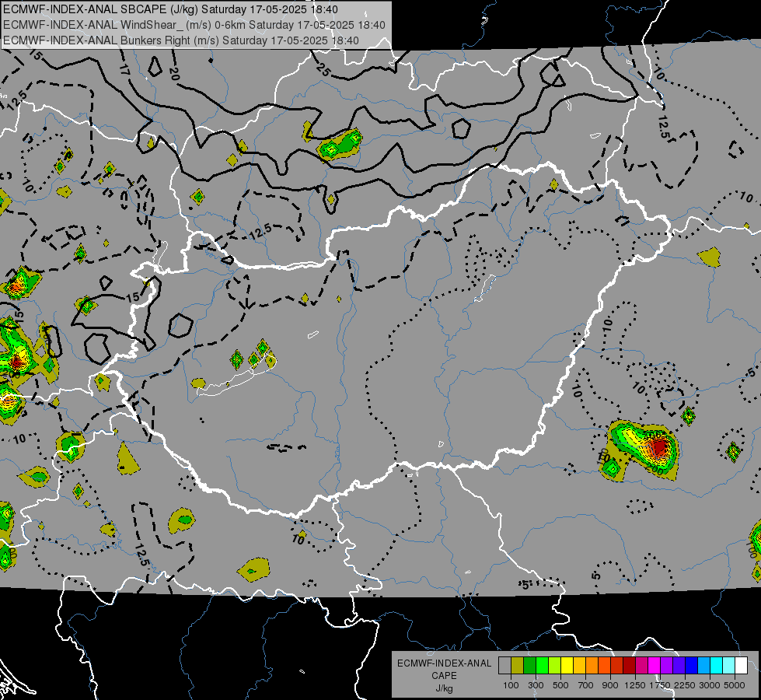
Task: Click the magenta legend swatch before 1750
Action: pos(655,666)
